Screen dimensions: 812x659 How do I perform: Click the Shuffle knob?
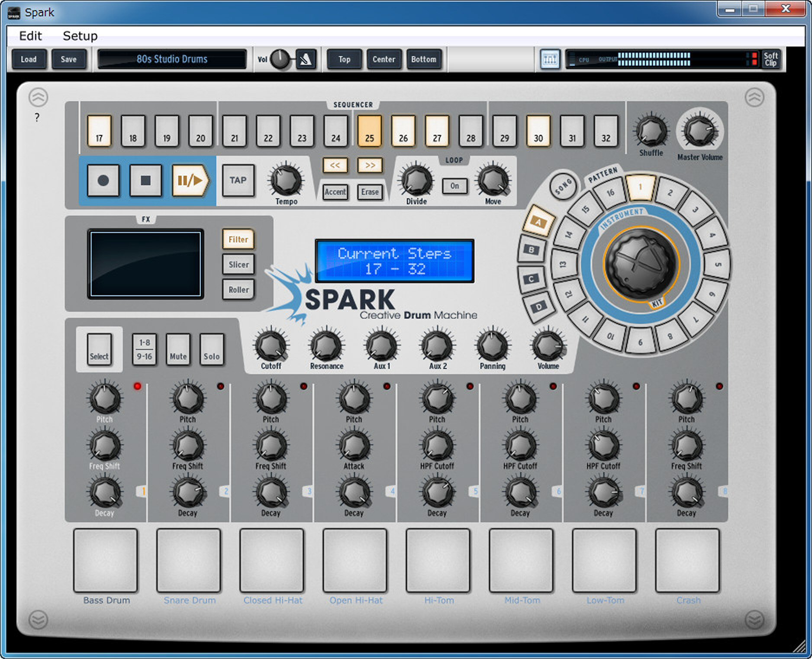pos(651,131)
